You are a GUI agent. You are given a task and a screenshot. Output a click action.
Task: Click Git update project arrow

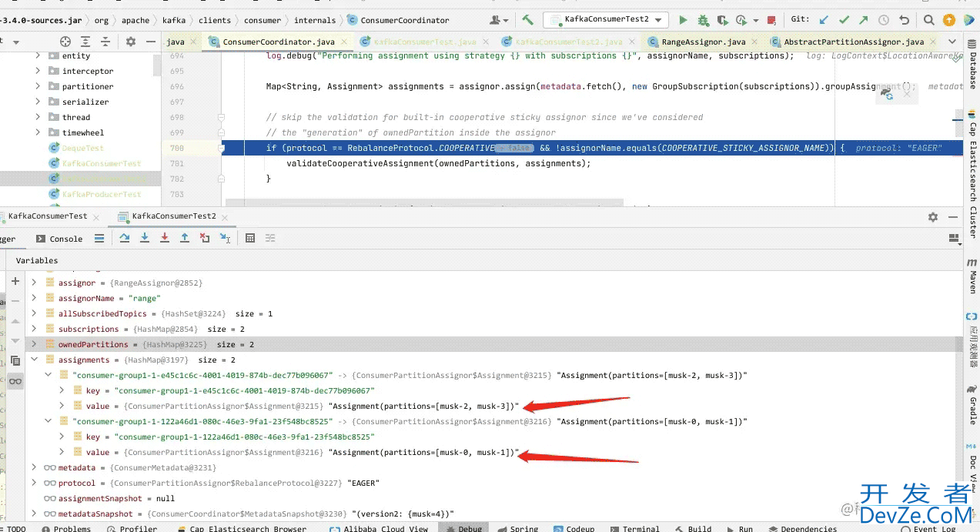click(824, 20)
